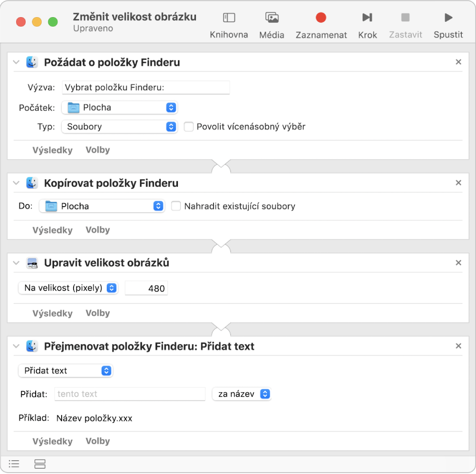Viewport: 476px width, 474px height.
Task: Run workflow with Spustit play icon
Action: click(448, 18)
